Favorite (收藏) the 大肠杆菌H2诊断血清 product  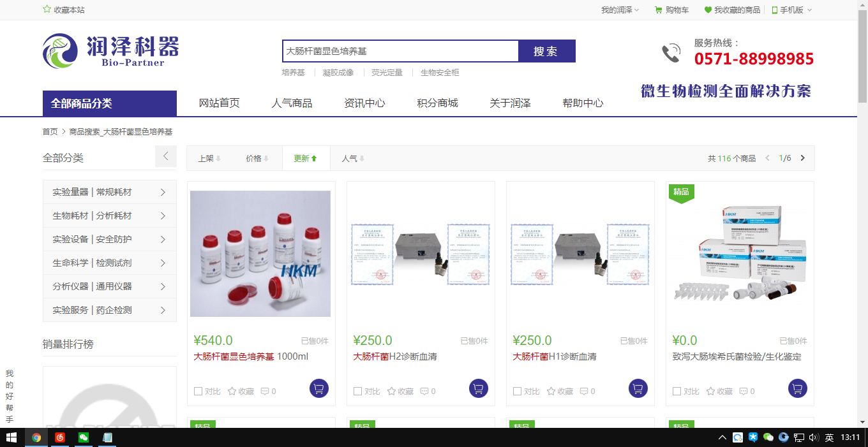pyautogui.click(x=400, y=392)
